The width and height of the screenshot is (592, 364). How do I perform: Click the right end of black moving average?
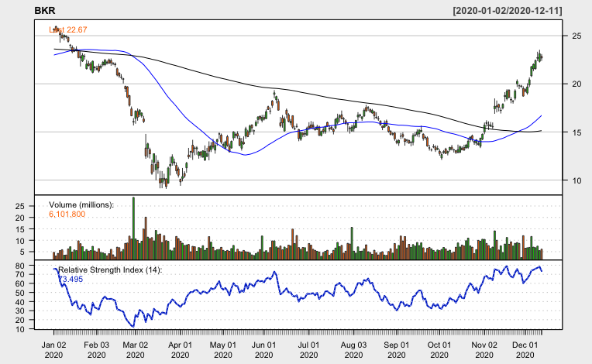[x=540, y=131]
